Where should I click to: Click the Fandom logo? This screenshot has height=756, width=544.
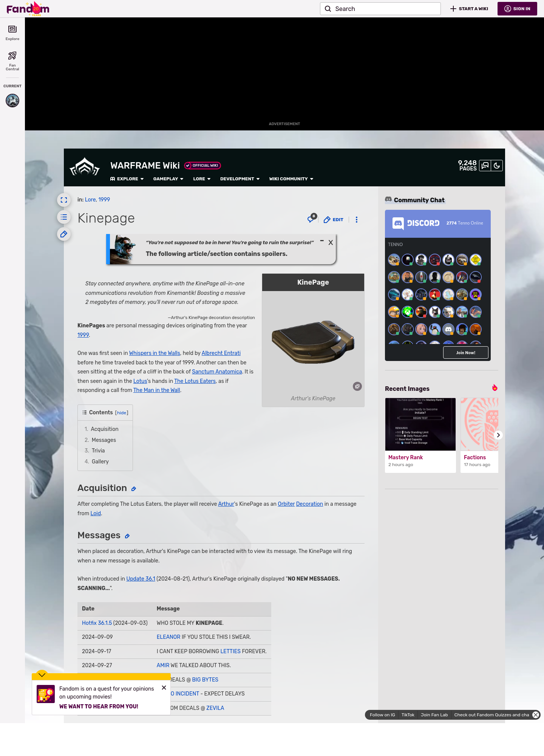(28, 9)
